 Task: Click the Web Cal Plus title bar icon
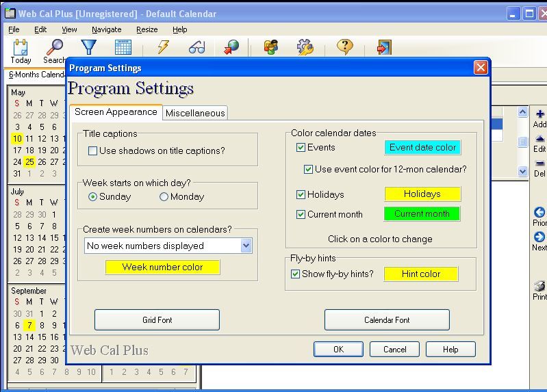pos(10,13)
